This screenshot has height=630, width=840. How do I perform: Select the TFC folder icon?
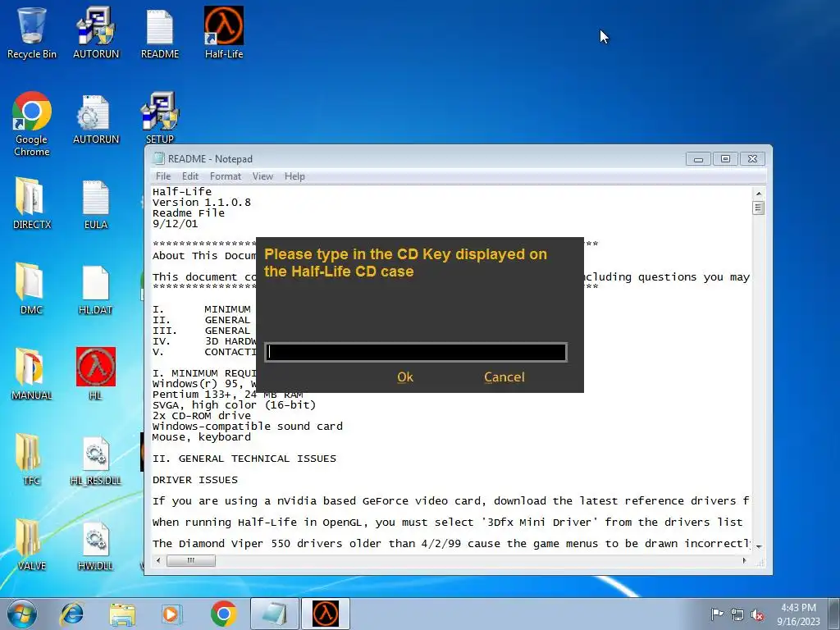point(32,459)
